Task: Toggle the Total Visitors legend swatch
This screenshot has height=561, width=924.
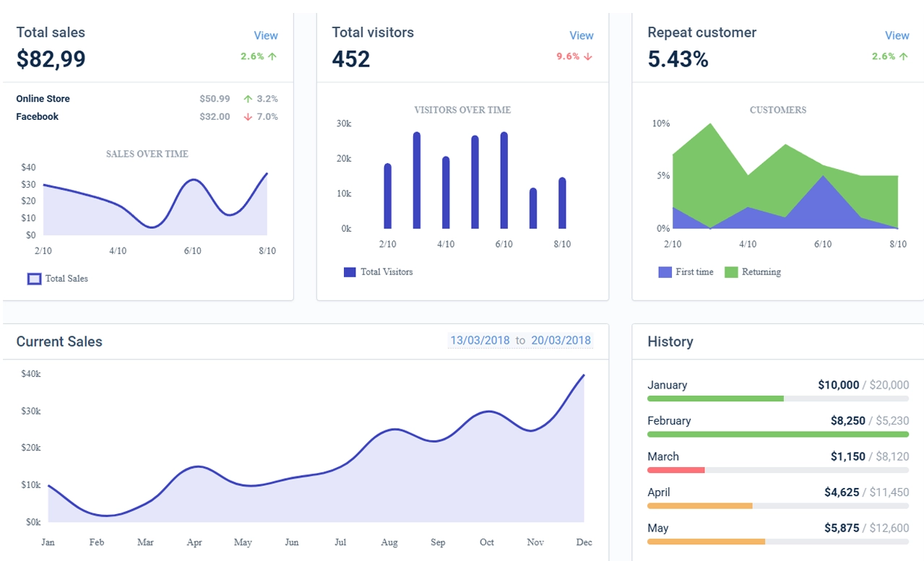Action: 350,272
